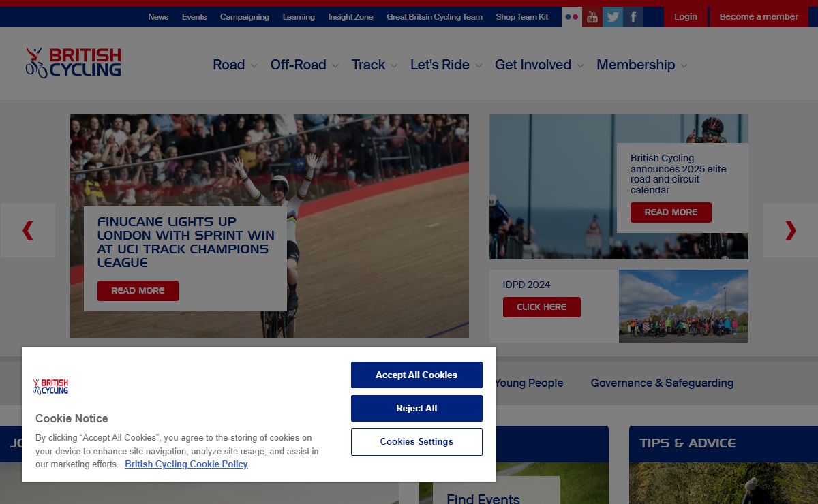Open Great Britain Cycling Team link
Image resolution: width=818 pixels, height=504 pixels.
pos(434,17)
